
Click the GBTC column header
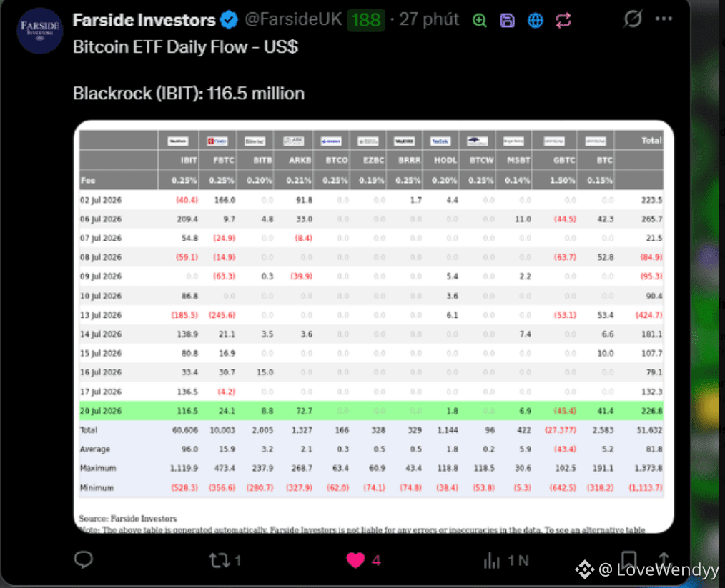pos(564,160)
